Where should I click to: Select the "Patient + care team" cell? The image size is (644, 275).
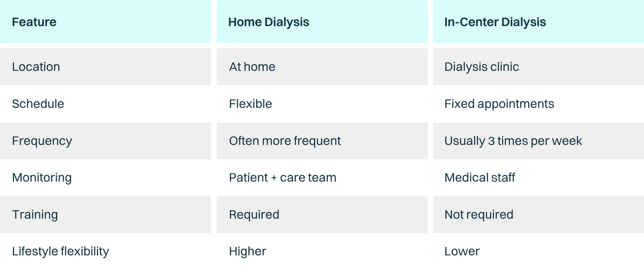click(282, 177)
